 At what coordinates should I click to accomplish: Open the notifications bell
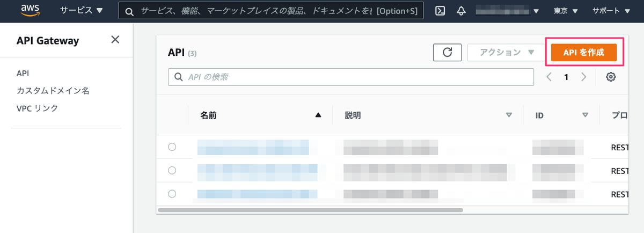[x=461, y=11]
